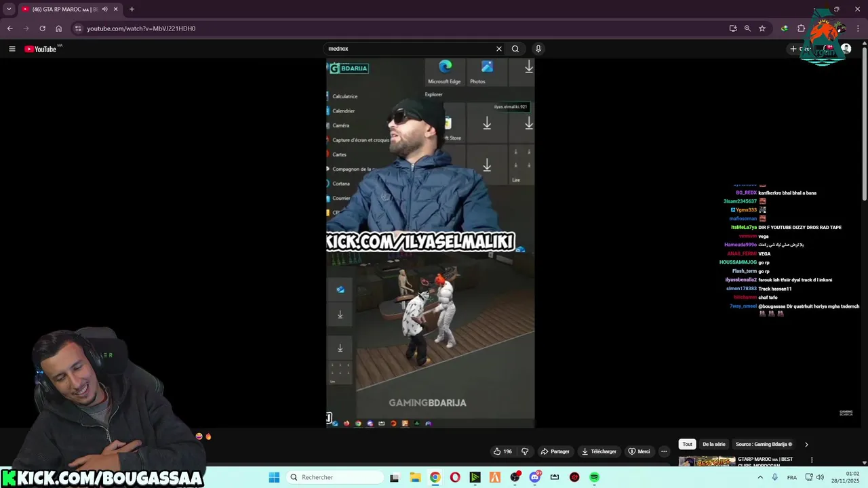Select the Tout filter chip
This screenshot has width=868, height=488.
[687, 445]
